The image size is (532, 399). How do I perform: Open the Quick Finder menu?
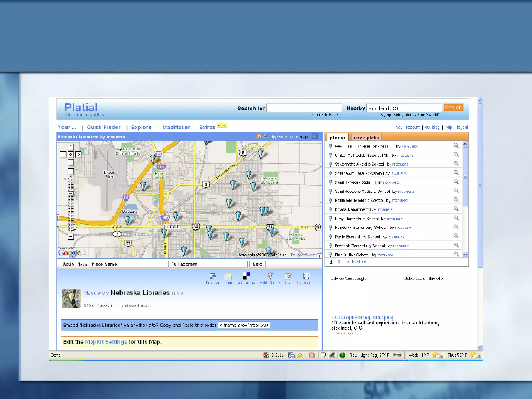(104, 127)
